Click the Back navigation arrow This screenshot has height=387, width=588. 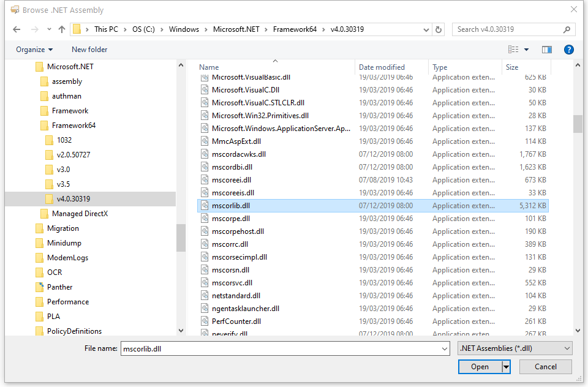(17, 29)
